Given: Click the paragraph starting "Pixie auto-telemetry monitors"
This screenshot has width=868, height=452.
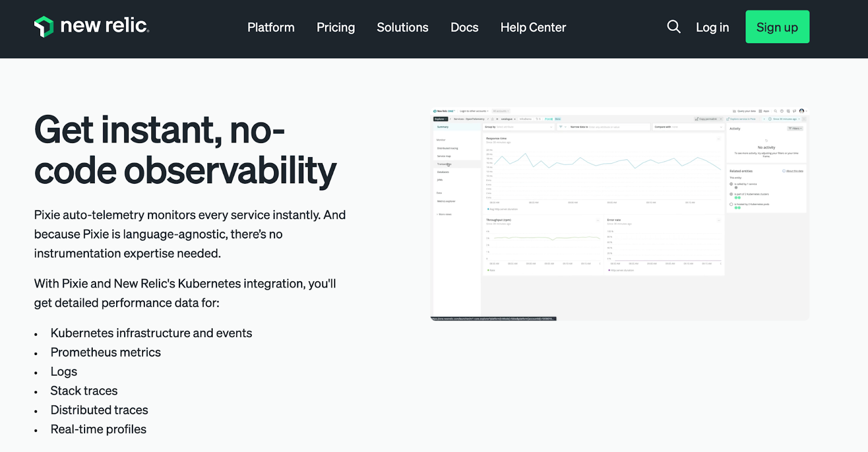Looking at the screenshot, I should point(190,234).
